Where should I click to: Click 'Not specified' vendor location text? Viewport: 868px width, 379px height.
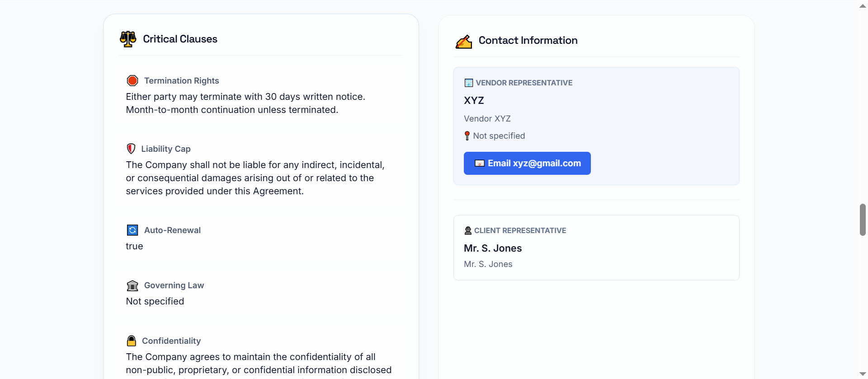[x=499, y=136]
